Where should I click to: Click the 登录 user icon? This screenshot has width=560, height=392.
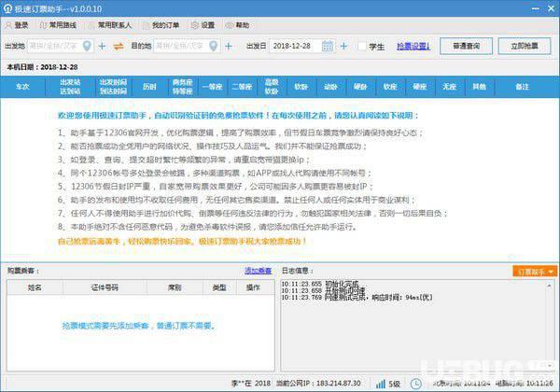[8, 25]
